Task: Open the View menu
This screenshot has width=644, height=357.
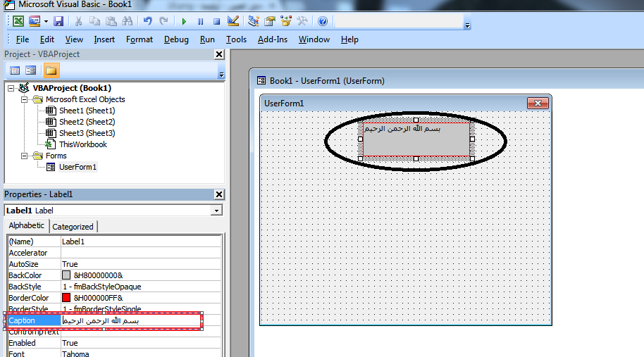Action: pyautogui.click(x=74, y=39)
